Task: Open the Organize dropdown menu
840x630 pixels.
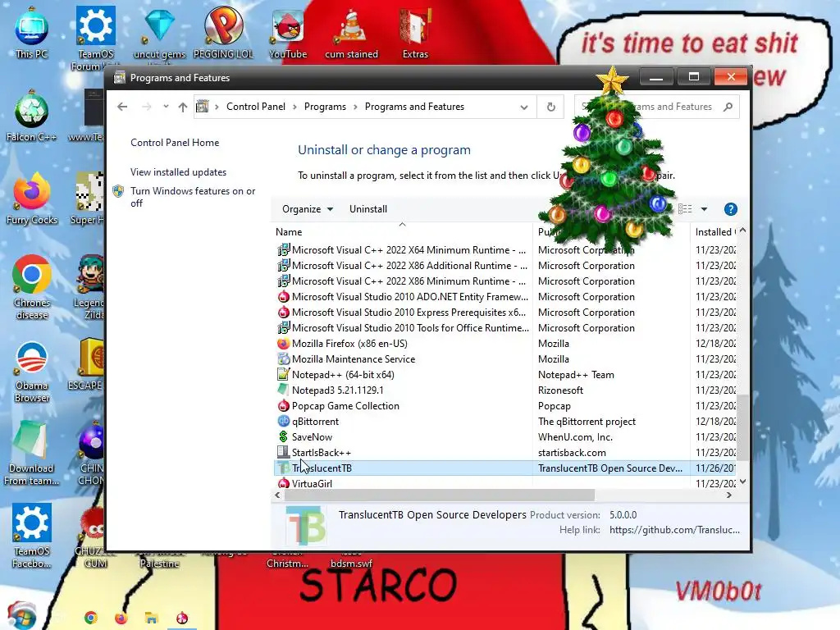Action: point(308,209)
